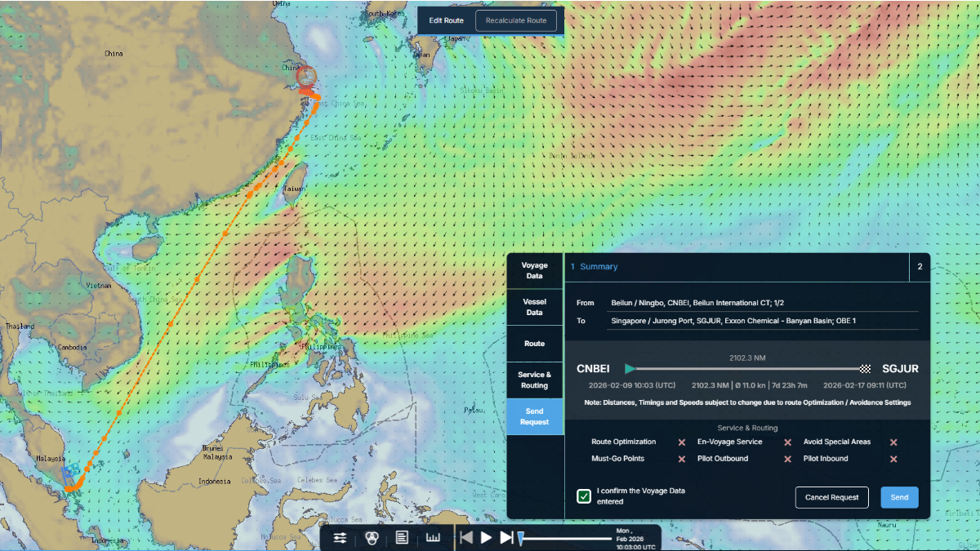
Task: Click the Cancel Request button
Action: point(832,497)
